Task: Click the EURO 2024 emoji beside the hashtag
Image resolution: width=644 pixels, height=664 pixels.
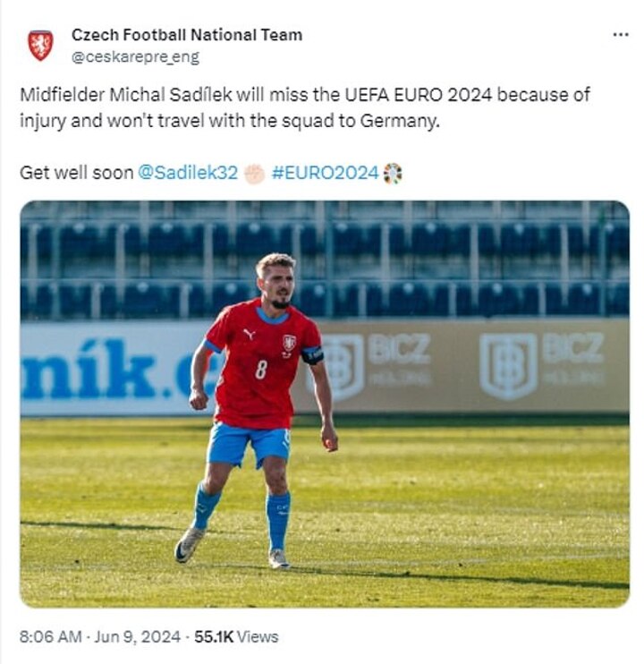Action: tap(393, 173)
